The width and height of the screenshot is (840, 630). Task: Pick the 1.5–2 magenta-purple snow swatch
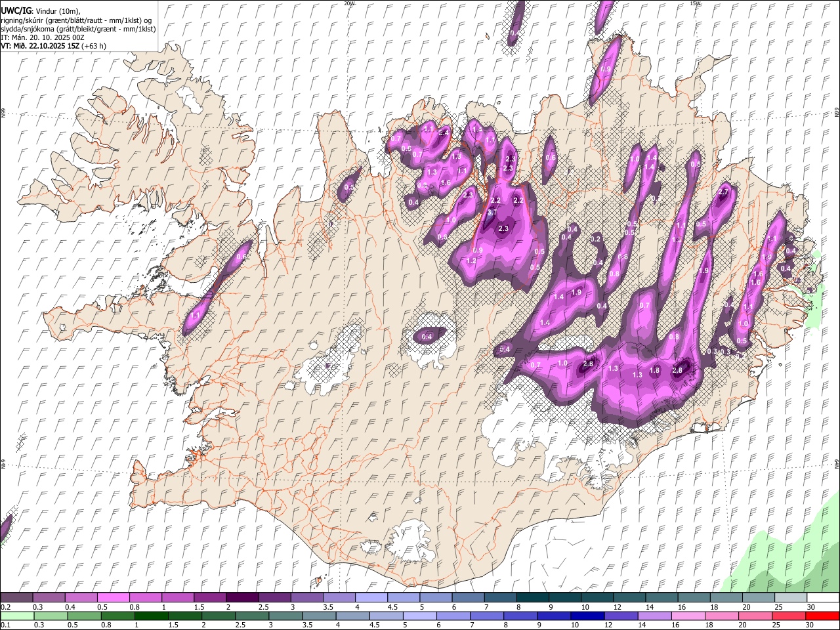[209, 597]
